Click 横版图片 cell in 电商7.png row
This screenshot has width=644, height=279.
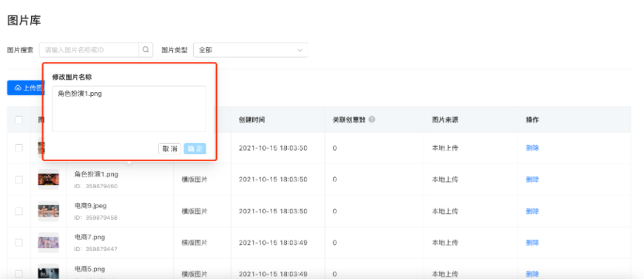pyautogui.click(x=194, y=243)
